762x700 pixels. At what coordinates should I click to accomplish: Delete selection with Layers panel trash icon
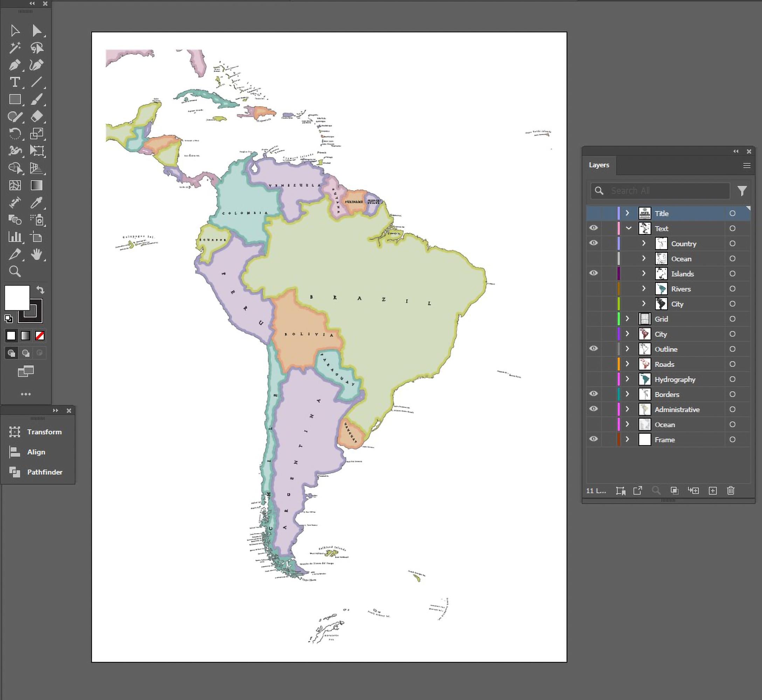tap(730, 491)
